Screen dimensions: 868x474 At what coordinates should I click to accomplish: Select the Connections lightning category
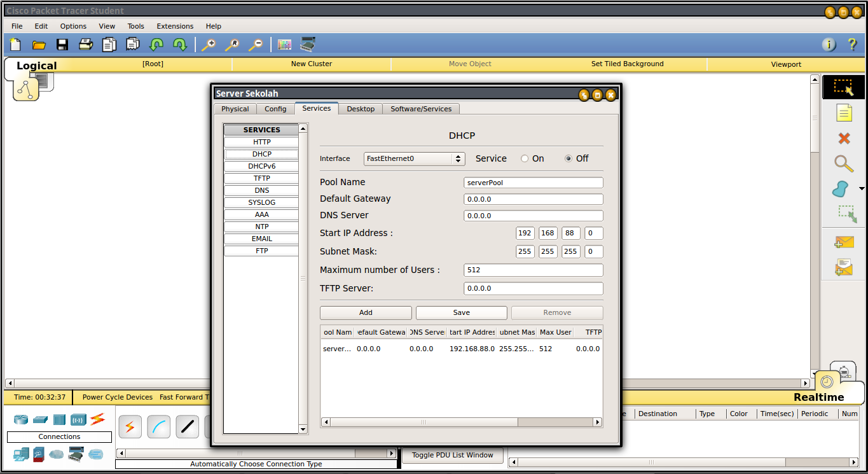click(x=97, y=419)
